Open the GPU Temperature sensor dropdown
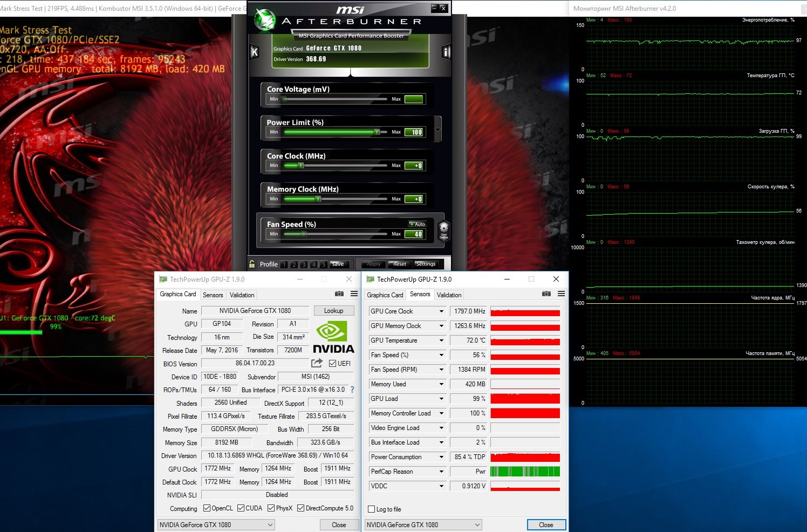The height and width of the screenshot is (532, 807). click(x=441, y=340)
